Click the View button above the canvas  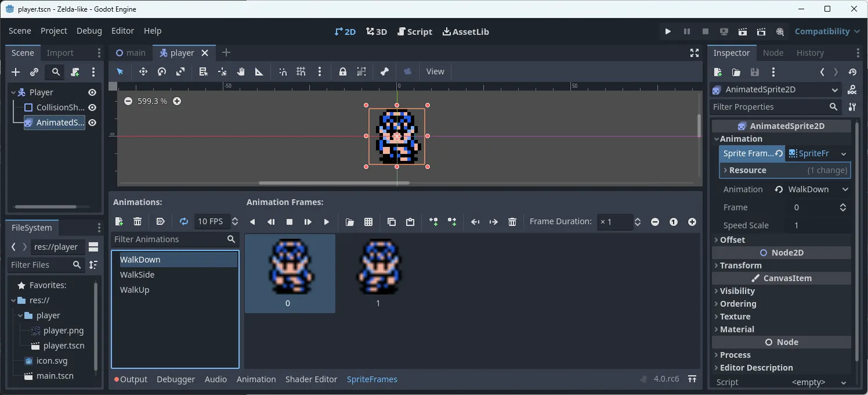pyautogui.click(x=435, y=71)
